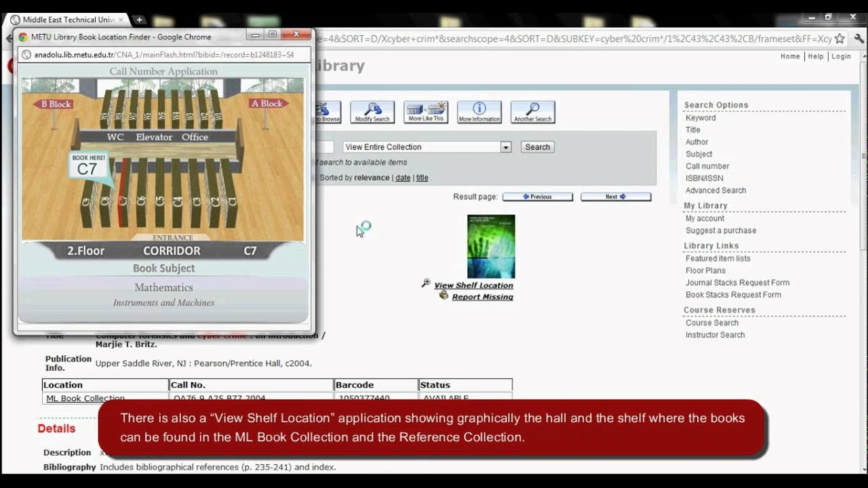Open Home link in top navigation
868x488 pixels.
click(790, 56)
